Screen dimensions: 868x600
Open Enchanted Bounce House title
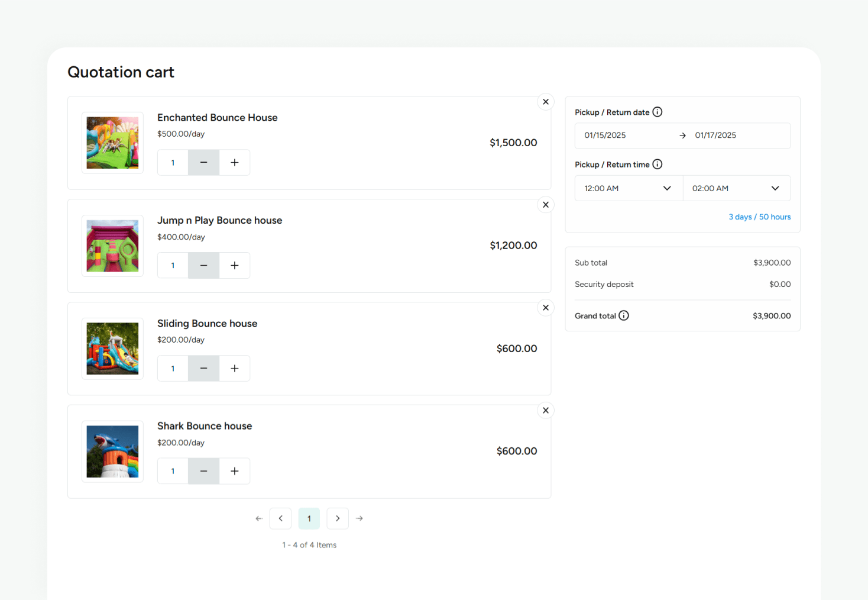tap(217, 118)
